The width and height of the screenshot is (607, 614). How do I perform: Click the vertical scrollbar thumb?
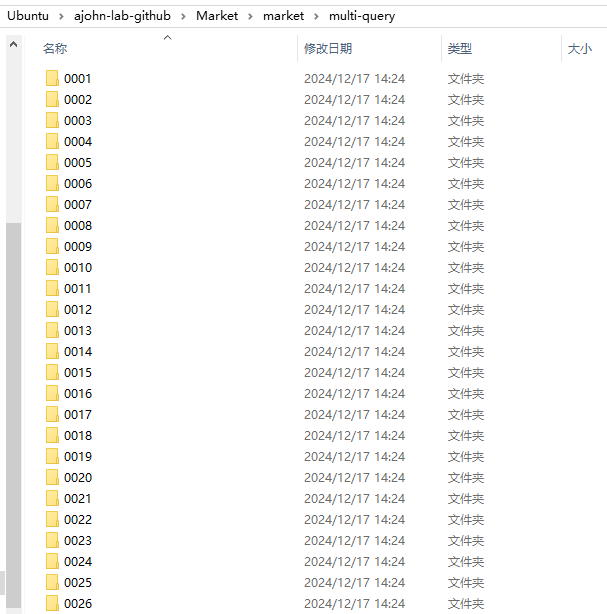(14, 415)
